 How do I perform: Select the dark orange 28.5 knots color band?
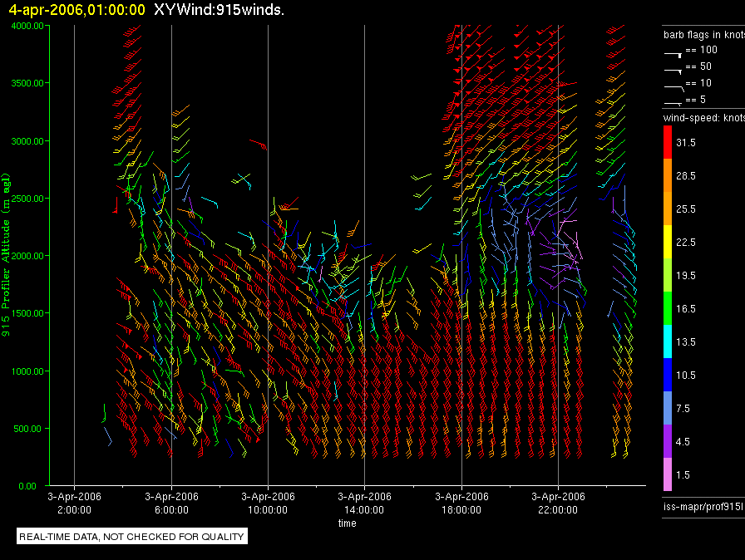coord(668,175)
